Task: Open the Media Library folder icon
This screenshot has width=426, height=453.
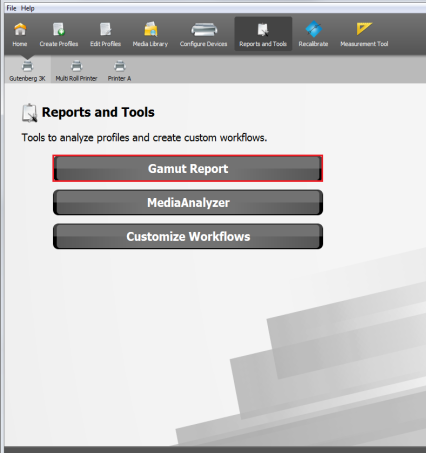Action: click(150, 30)
